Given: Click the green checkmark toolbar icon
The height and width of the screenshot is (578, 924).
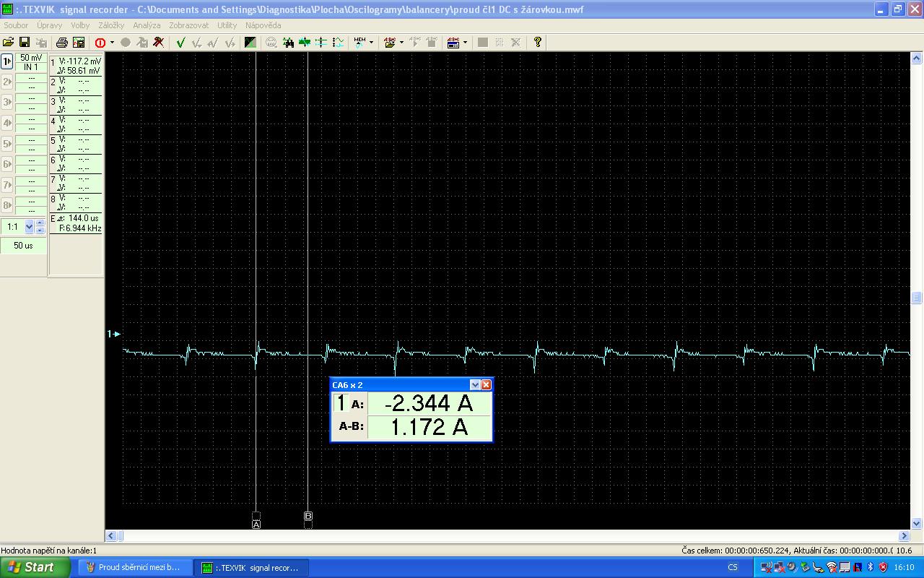Looking at the screenshot, I should [180, 43].
